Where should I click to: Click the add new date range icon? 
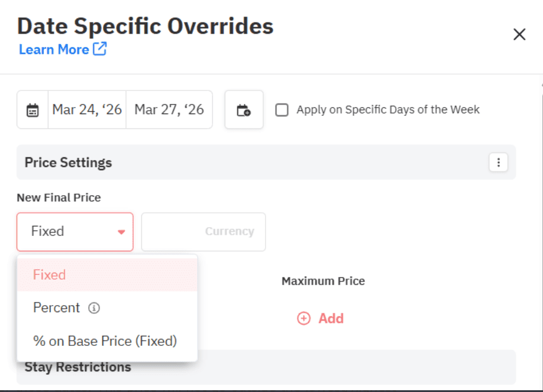click(244, 109)
